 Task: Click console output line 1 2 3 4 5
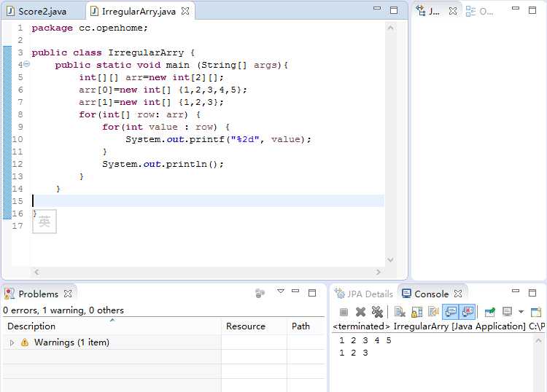tap(365, 340)
